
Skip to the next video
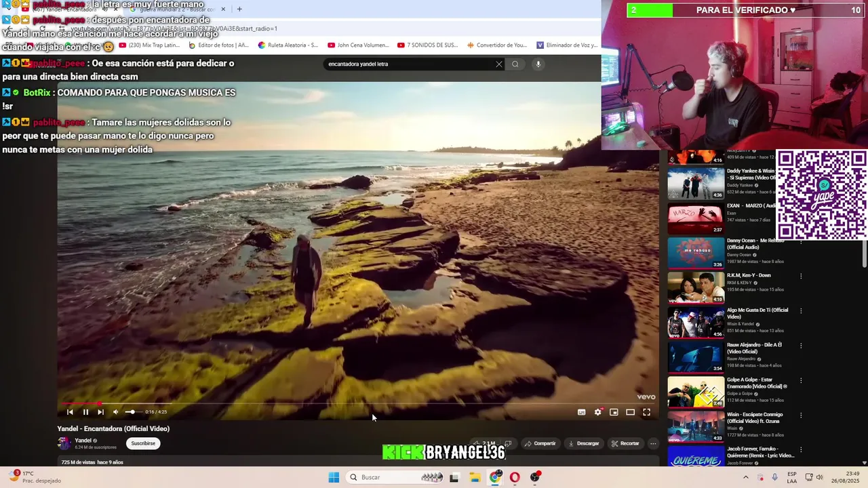tap(100, 412)
